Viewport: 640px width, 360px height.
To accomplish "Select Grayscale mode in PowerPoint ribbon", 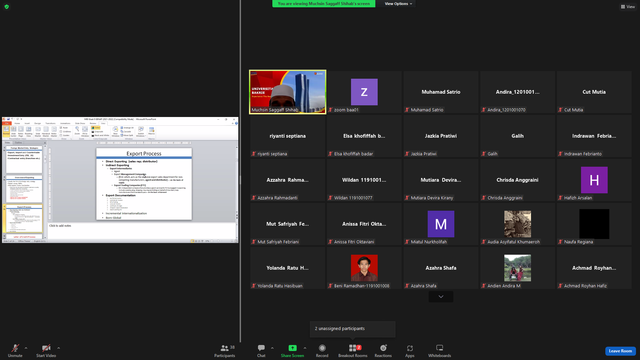I will (x=98, y=132).
